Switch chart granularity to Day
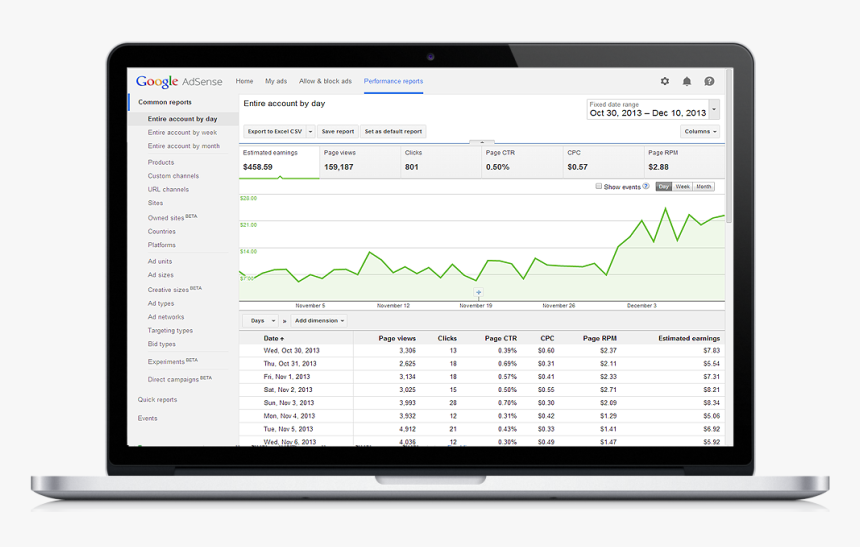 pyautogui.click(x=664, y=187)
